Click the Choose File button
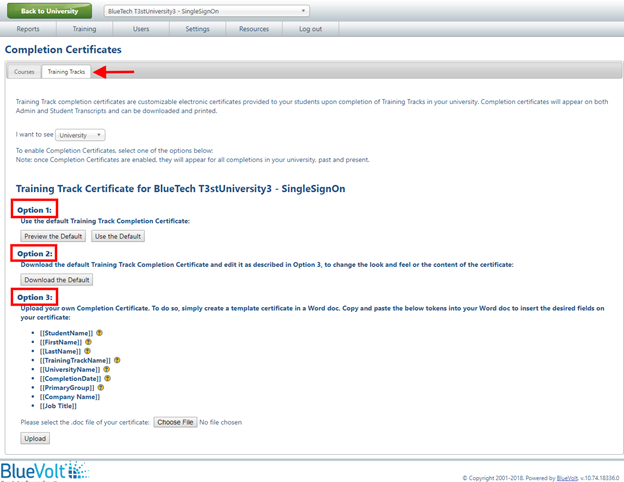The height and width of the screenshot is (482, 624). tap(175, 422)
